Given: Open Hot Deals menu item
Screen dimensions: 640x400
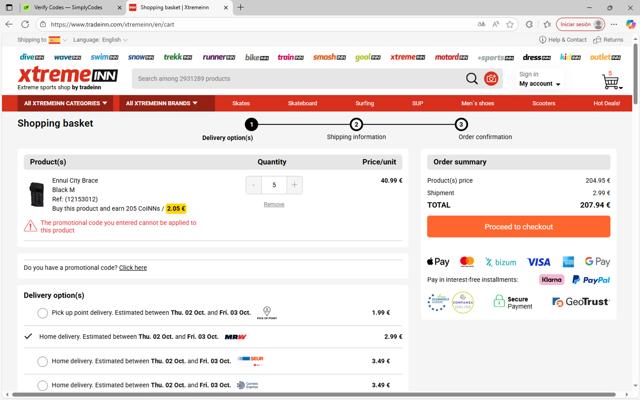Looking at the screenshot, I should click(607, 103).
